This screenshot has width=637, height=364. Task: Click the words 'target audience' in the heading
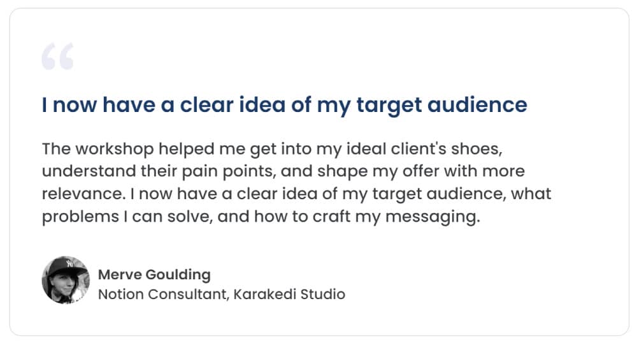441,105
